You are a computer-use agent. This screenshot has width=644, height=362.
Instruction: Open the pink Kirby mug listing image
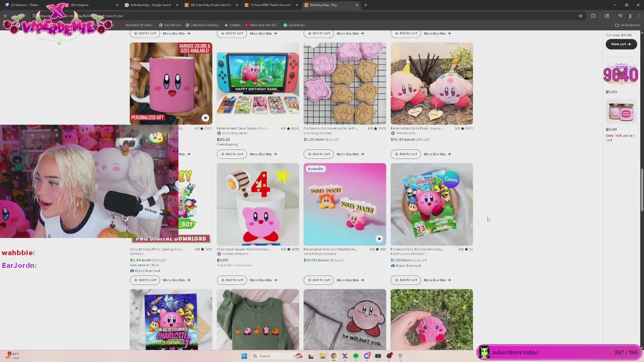tap(171, 83)
